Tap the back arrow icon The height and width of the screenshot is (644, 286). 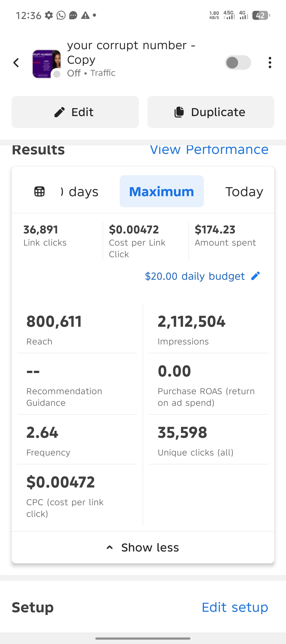pyautogui.click(x=16, y=63)
